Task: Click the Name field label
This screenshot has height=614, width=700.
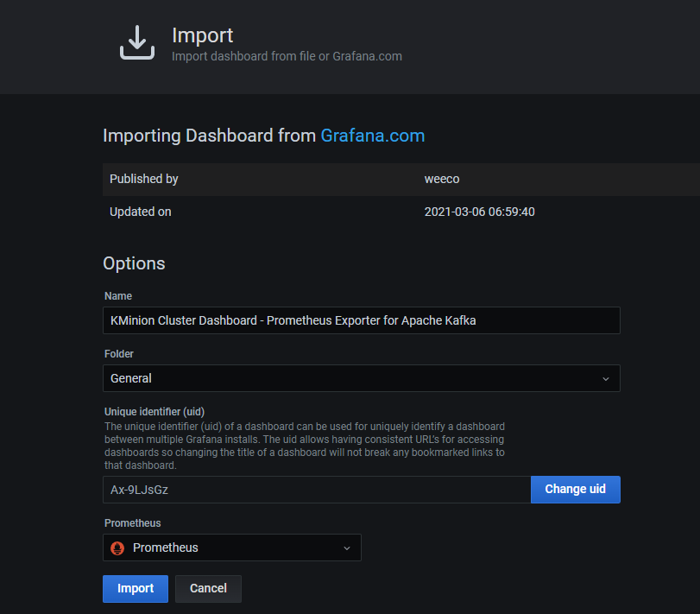Action: [118, 296]
